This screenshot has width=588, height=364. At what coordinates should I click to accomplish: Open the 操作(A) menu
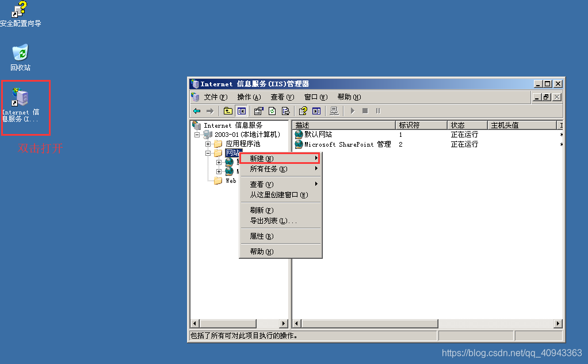click(249, 97)
